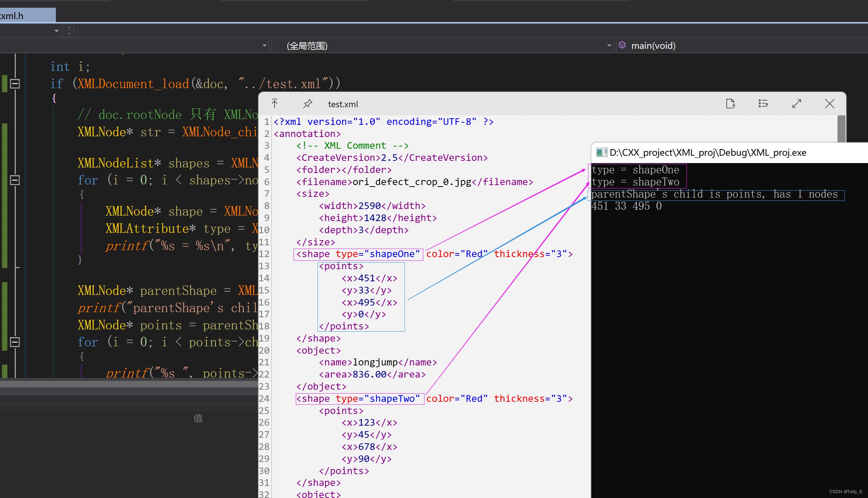Click the CreateVersion 2.5 line
This screenshot has width=868, height=498.
pyautogui.click(x=392, y=158)
